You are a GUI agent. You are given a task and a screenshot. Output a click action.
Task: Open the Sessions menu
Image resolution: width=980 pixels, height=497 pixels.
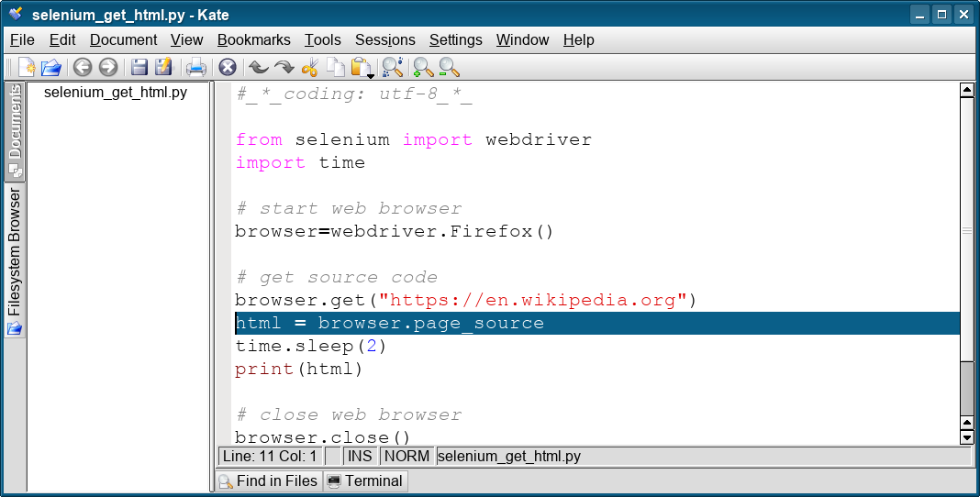point(385,40)
